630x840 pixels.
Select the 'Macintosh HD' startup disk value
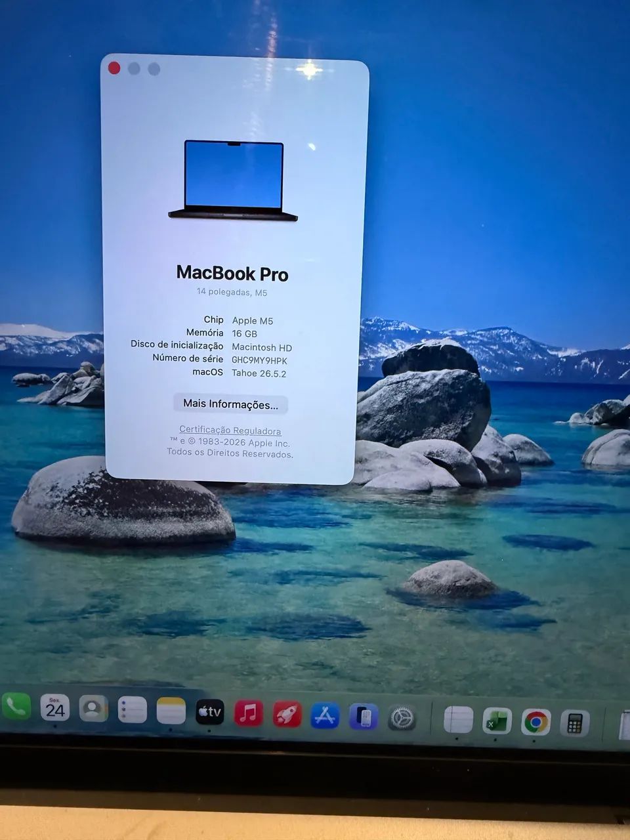(x=262, y=347)
